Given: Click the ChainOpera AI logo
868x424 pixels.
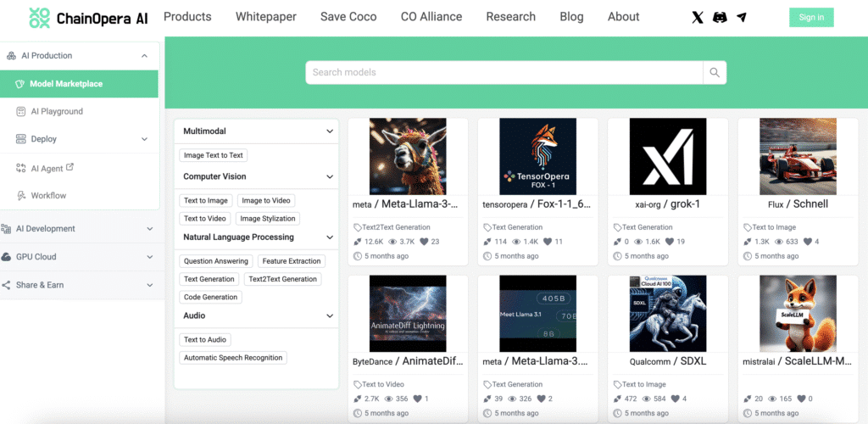Looking at the screenshot, I should 88,18.
